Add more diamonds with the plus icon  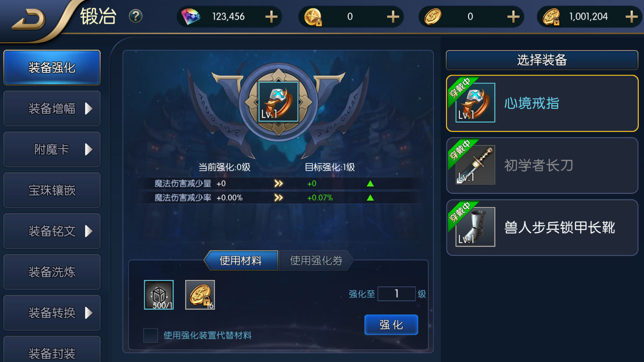pos(271,16)
